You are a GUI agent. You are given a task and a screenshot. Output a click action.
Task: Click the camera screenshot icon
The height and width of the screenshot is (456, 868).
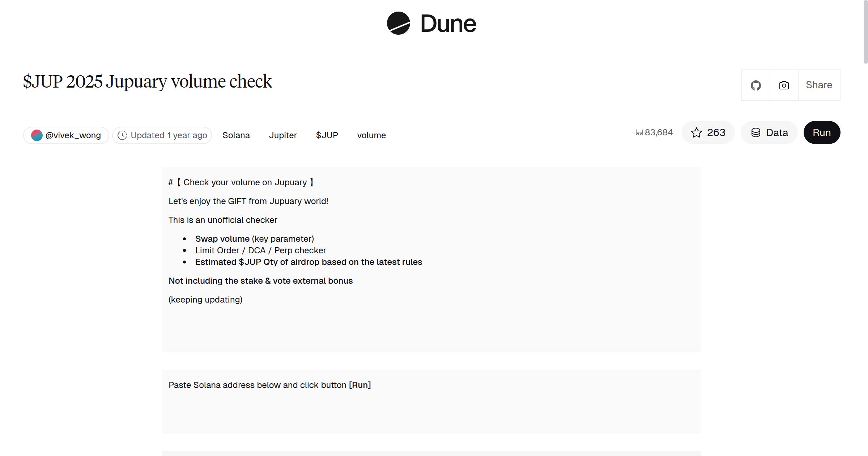pyautogui.click(x=783, y=85)
